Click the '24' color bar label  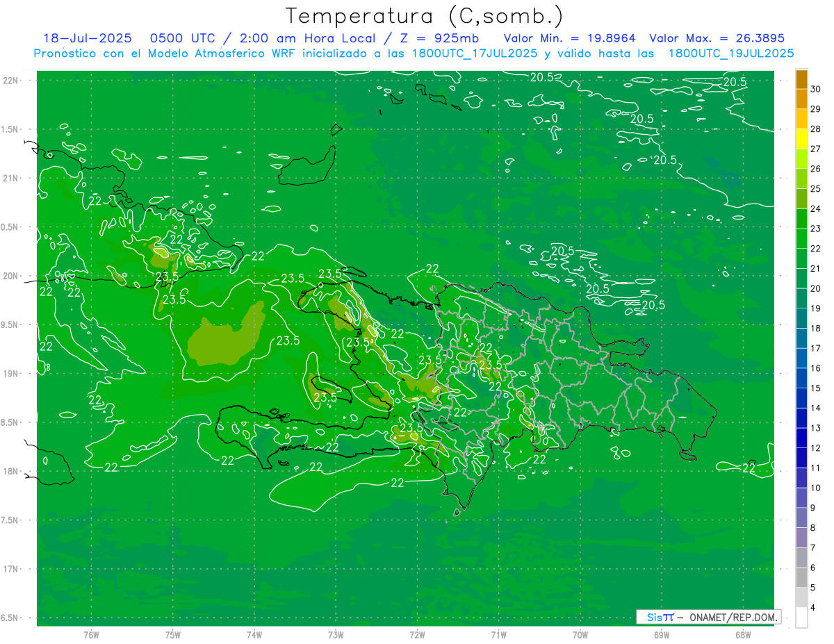816,208
